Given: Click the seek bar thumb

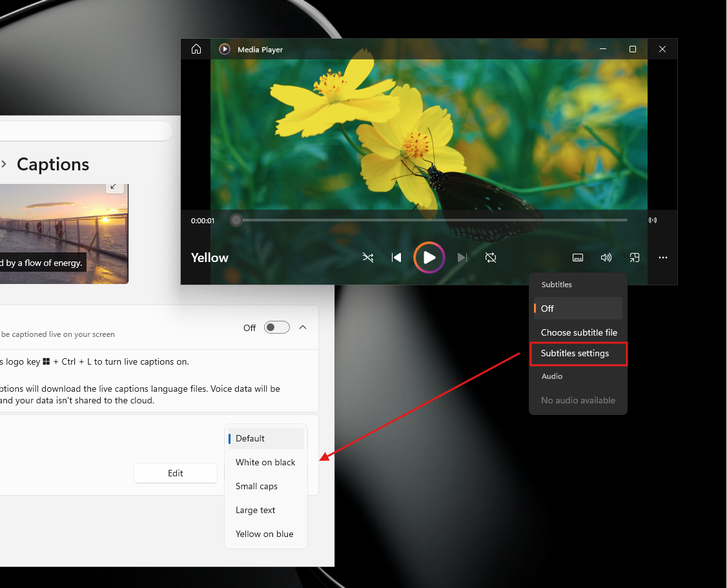Looking at the screenshot, I should click(236, 220).
